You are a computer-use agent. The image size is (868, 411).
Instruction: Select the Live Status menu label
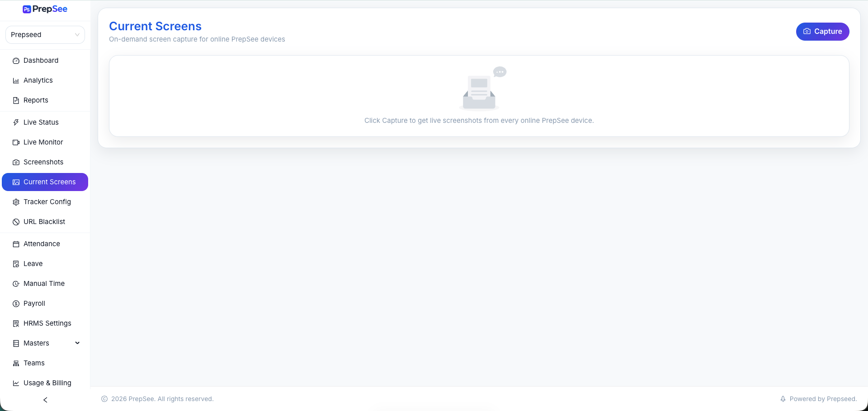point(41,122)
